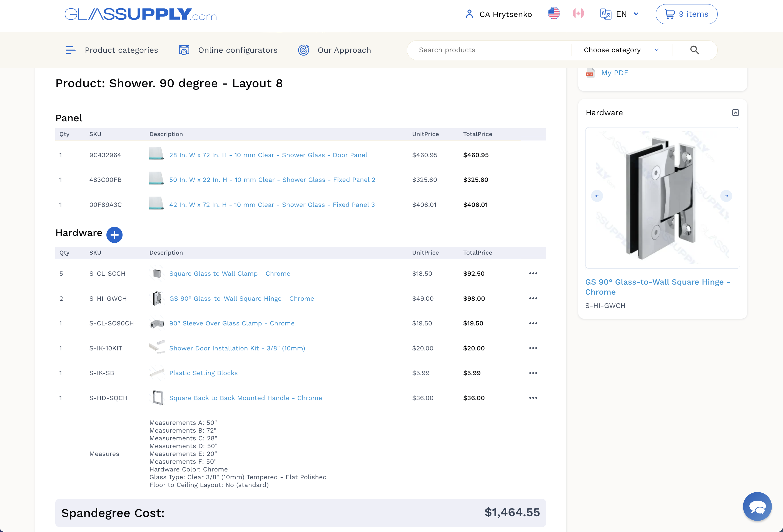Viewport: 783px width, 532px height.
Task: Click the Hardware Color: Chrome text
Action: click(x=188, y=469)
